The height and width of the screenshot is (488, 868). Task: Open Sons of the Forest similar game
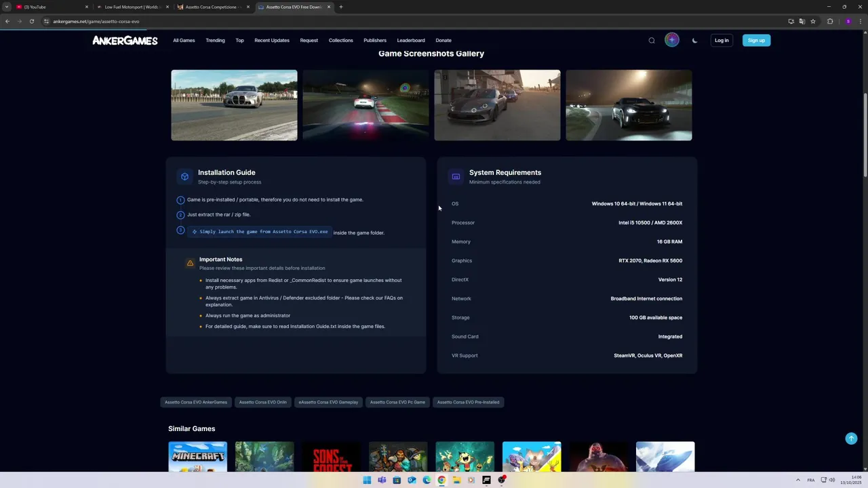331,457
